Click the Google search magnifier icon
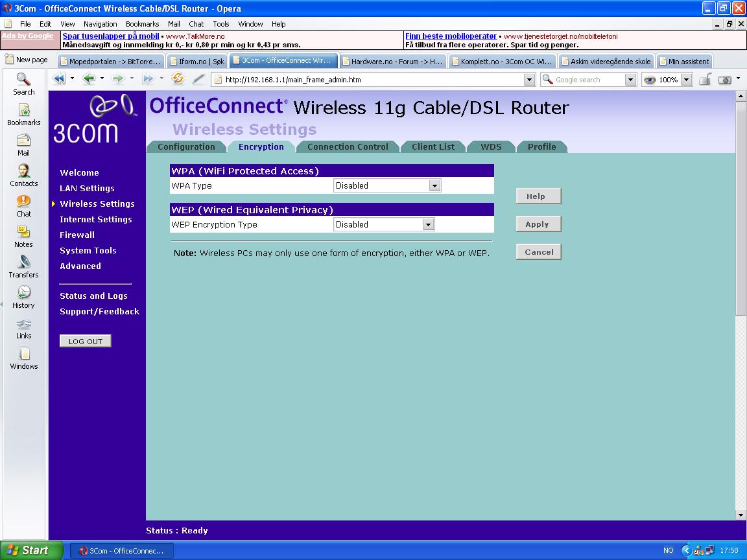747x560 pixels. point(548,80)
